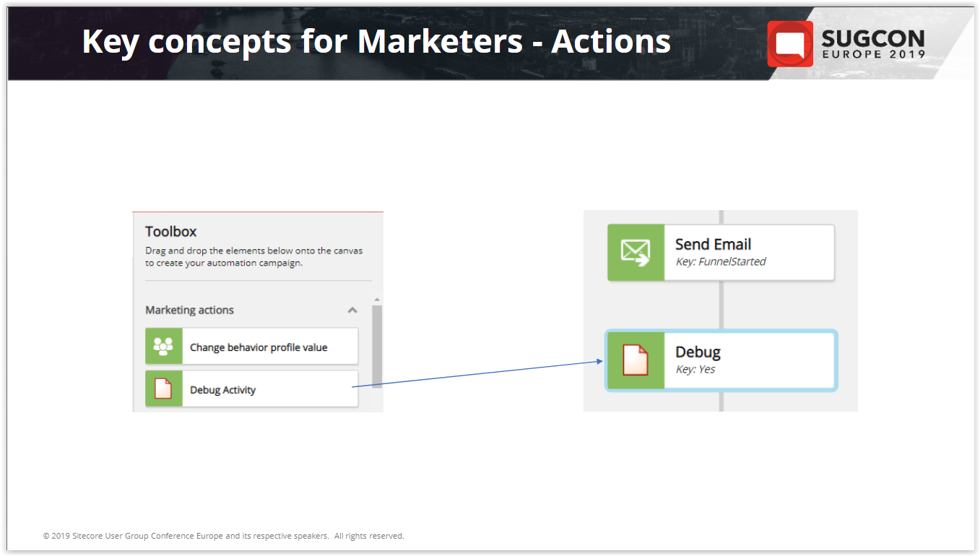Click the Toolbox panel heading

(171, 231)
